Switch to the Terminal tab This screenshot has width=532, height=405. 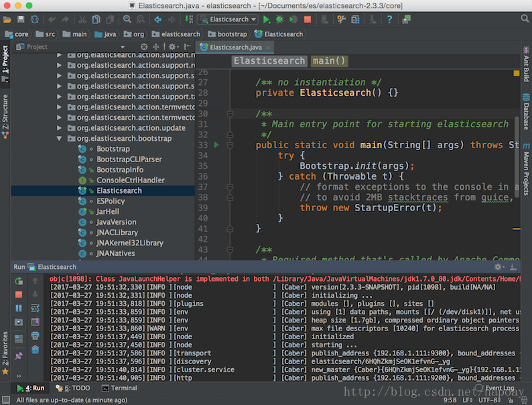tap(119, 388)
